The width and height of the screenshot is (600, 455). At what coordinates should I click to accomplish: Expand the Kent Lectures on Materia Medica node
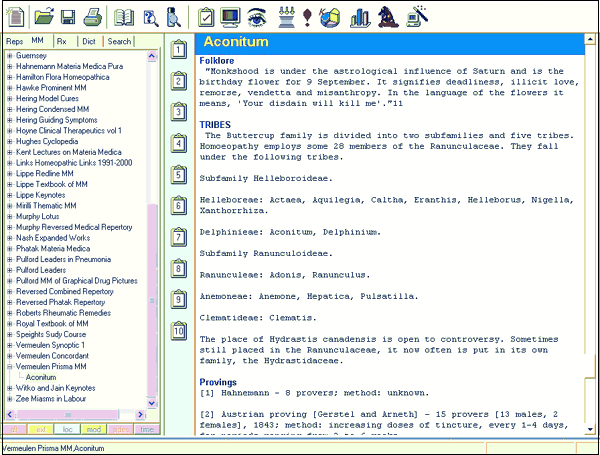(10, 152)
